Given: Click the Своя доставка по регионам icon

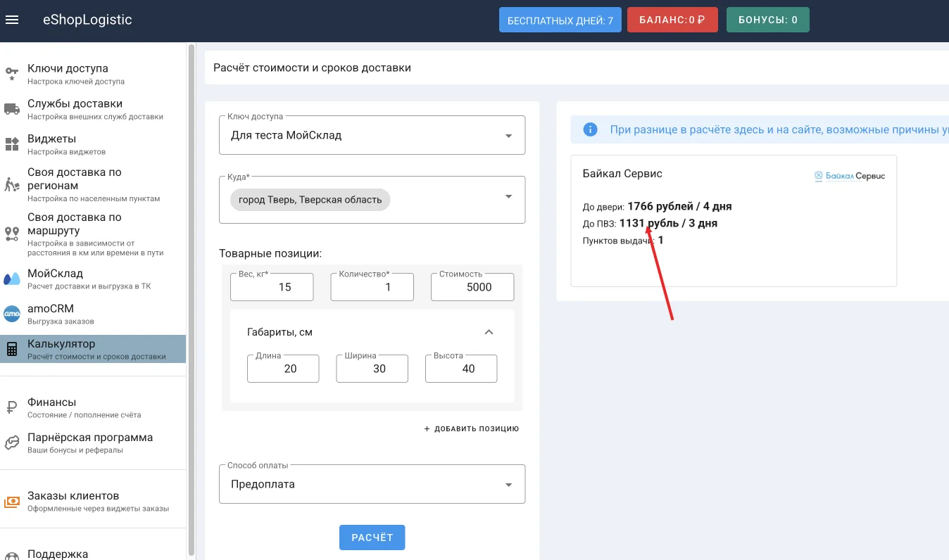Looking at the screenshot, I should click(x=12, y=184).
